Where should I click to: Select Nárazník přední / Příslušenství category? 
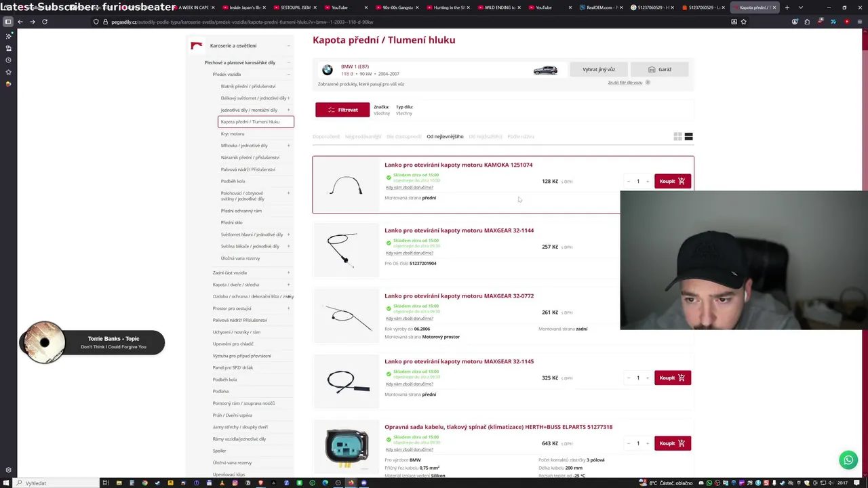click(250, 157)
